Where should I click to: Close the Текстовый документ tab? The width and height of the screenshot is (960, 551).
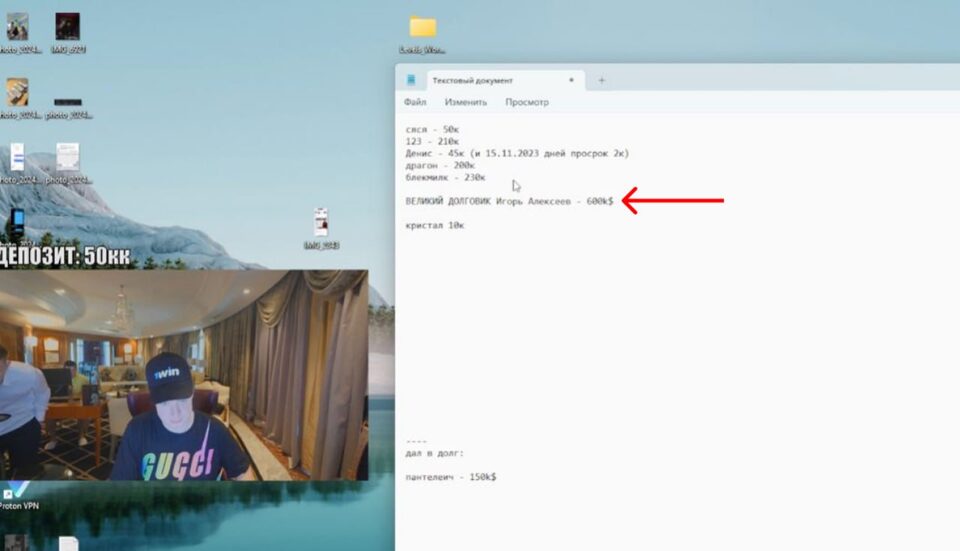[x=571, y=80]
